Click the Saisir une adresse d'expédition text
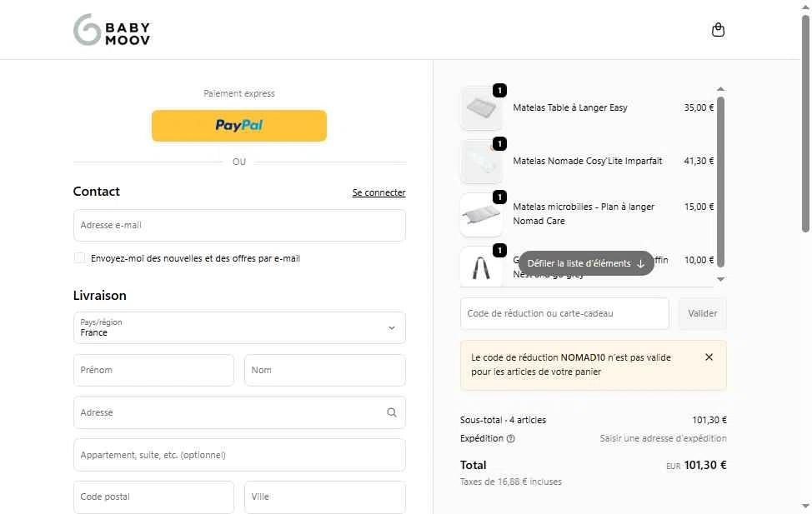This screenshot has width=812, height=514. (663, 438)
